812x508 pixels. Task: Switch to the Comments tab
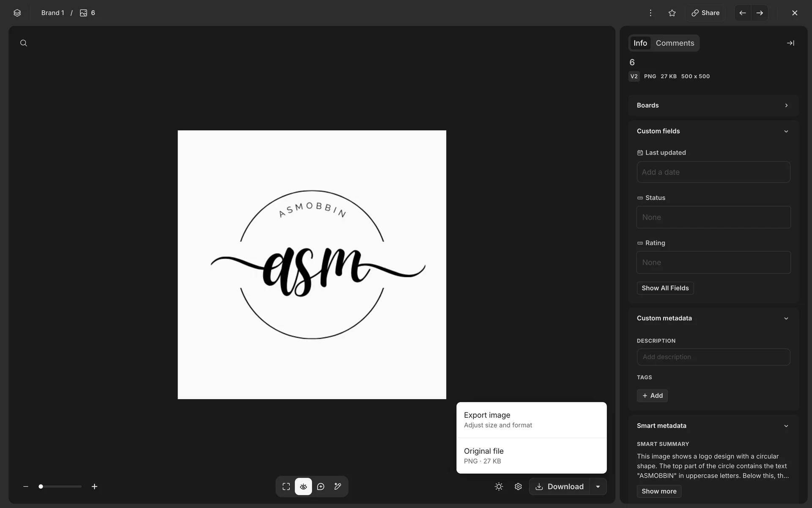tap(675, 43)
